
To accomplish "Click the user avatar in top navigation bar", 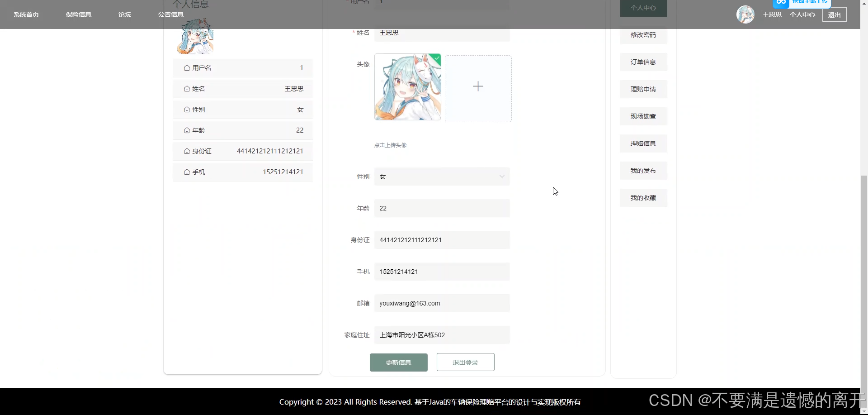I will click(x=745, y=14).
